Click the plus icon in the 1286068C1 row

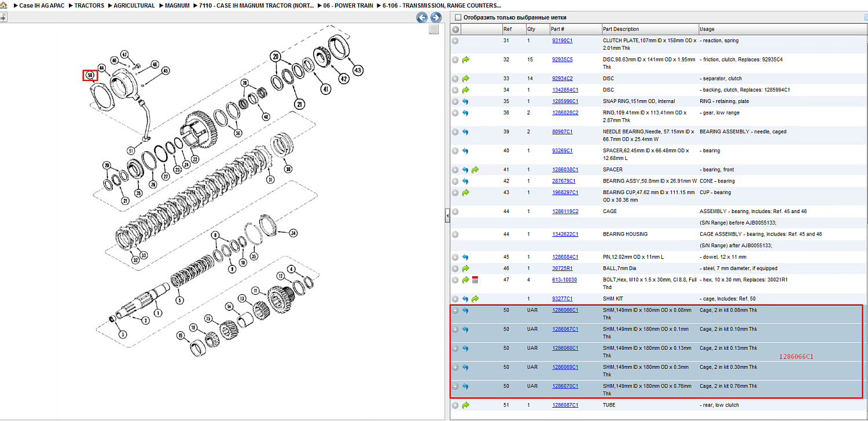tap(455, 349)
